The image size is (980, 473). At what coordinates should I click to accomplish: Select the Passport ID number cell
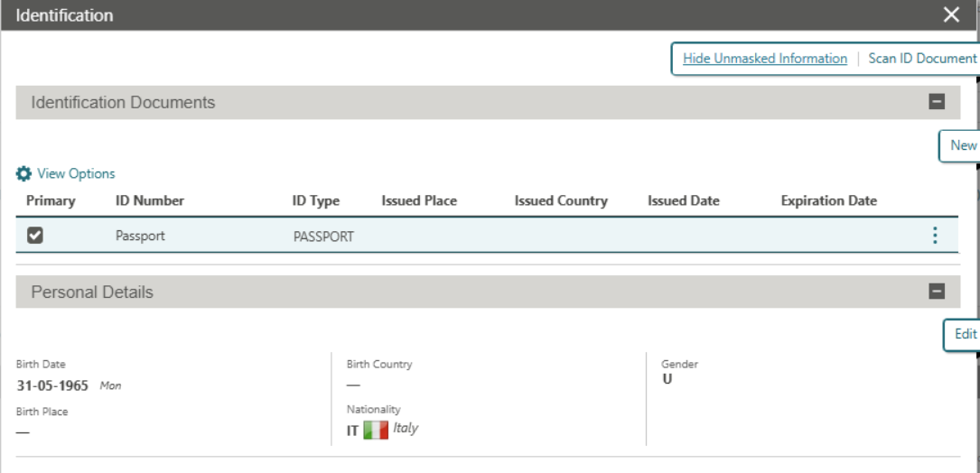pyautogui.click(x=140, y=236)
